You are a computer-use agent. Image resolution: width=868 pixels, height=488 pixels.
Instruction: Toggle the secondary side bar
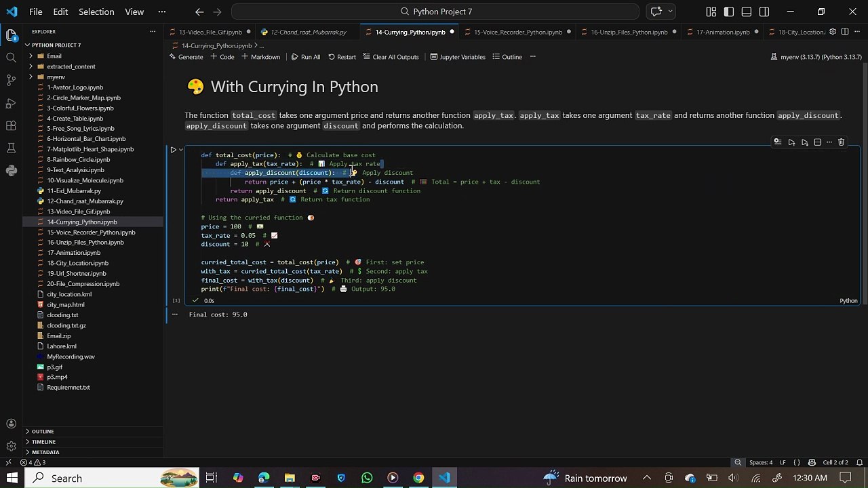point(764,12)
